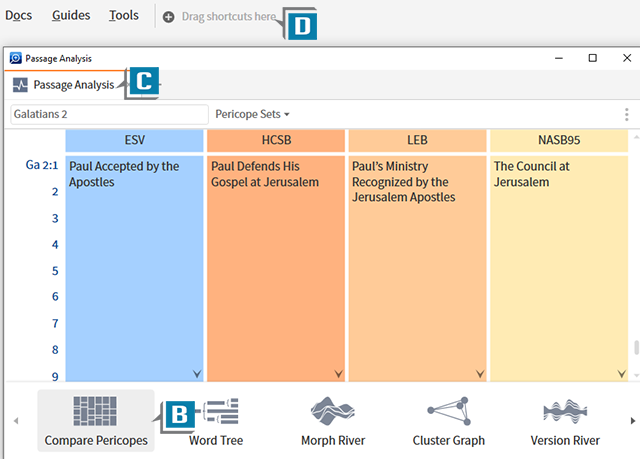Open the Guides menu
The image size is (640, 459).
pyautogui.click(x=70, y=16)
